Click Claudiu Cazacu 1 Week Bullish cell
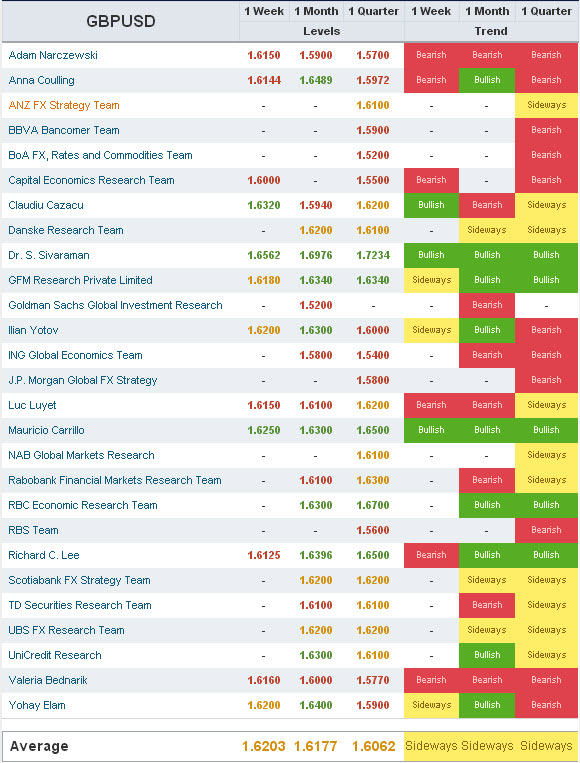580x763 pixels. (x=432, y=205)
